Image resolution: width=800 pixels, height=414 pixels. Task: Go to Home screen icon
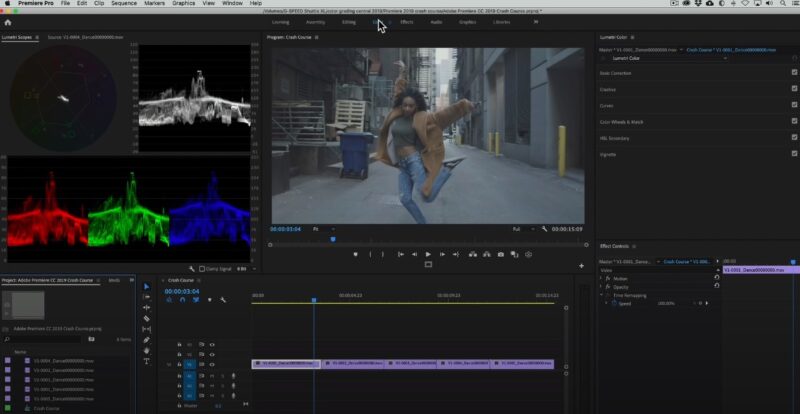coord(8,22)
